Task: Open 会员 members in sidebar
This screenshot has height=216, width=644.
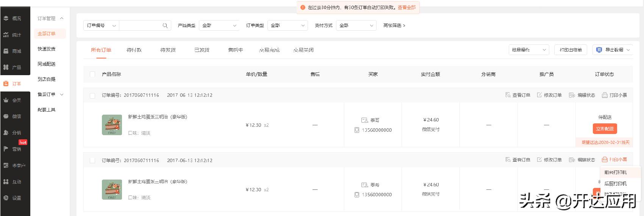Action: point(13,100)
